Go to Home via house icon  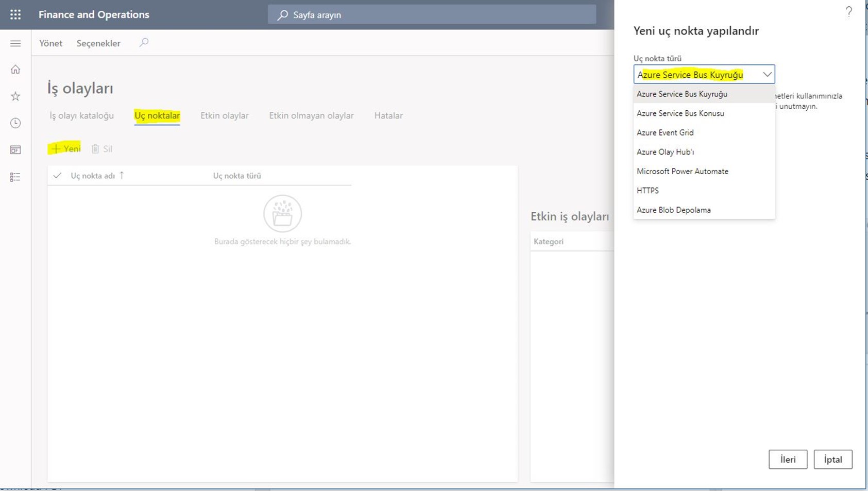[15, 70]
